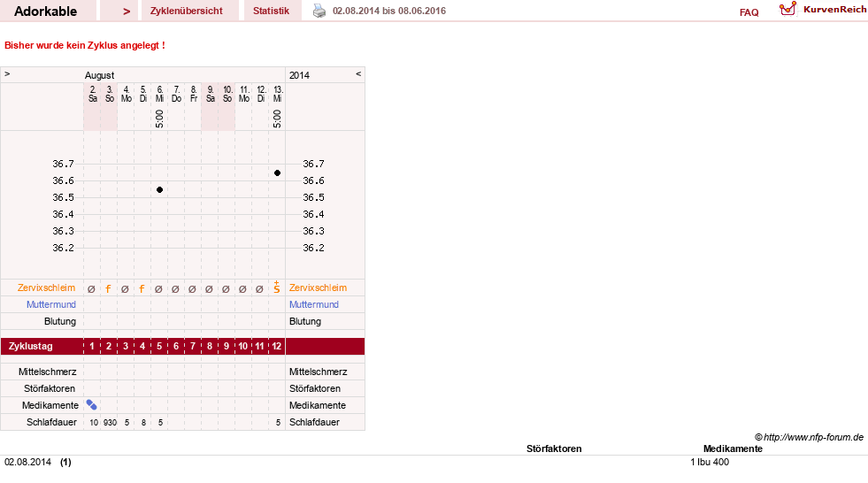Click the right Zervixschleim label
The height and width of the screenshot is (483, 868).
click(x=318, y=287)
